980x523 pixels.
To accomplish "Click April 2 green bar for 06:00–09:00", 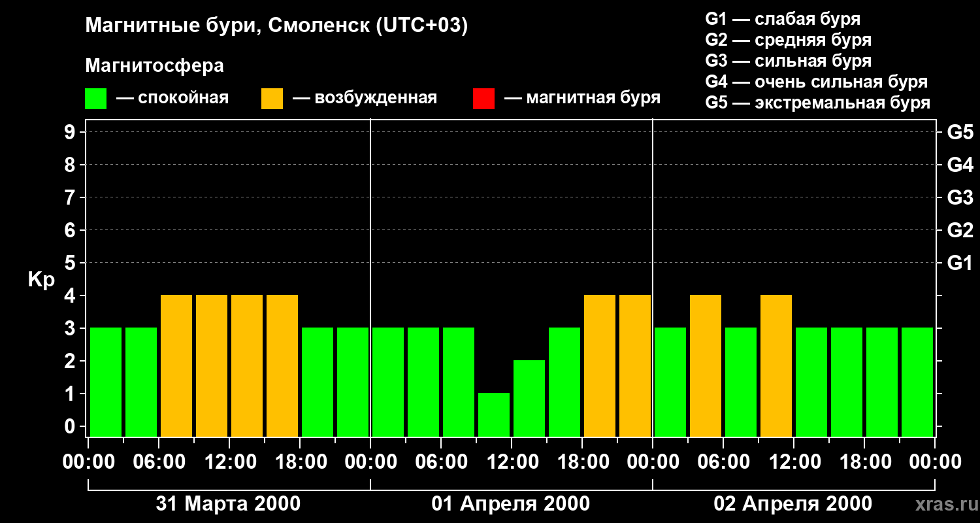I will pyautogui.click(x=741, y=382).
